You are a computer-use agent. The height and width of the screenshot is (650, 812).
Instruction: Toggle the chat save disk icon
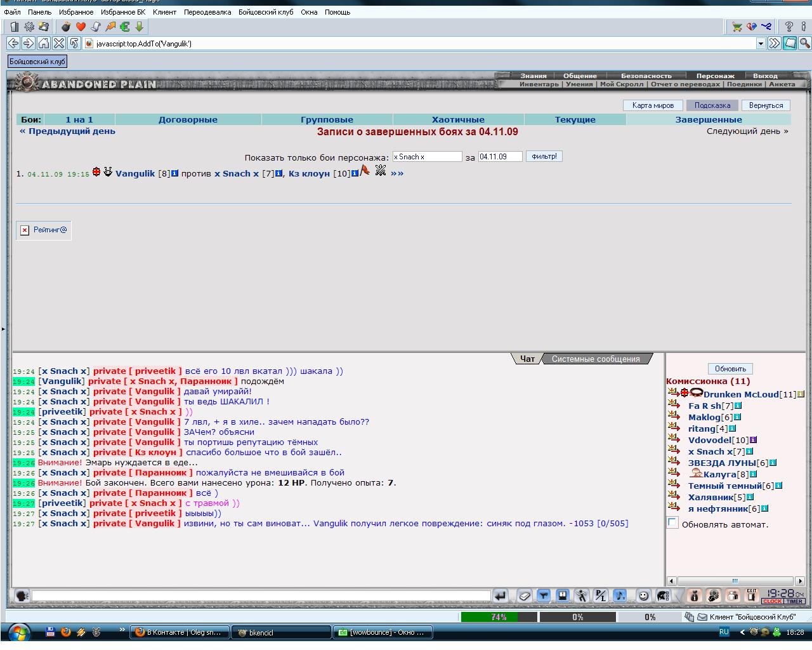point(563,595)
